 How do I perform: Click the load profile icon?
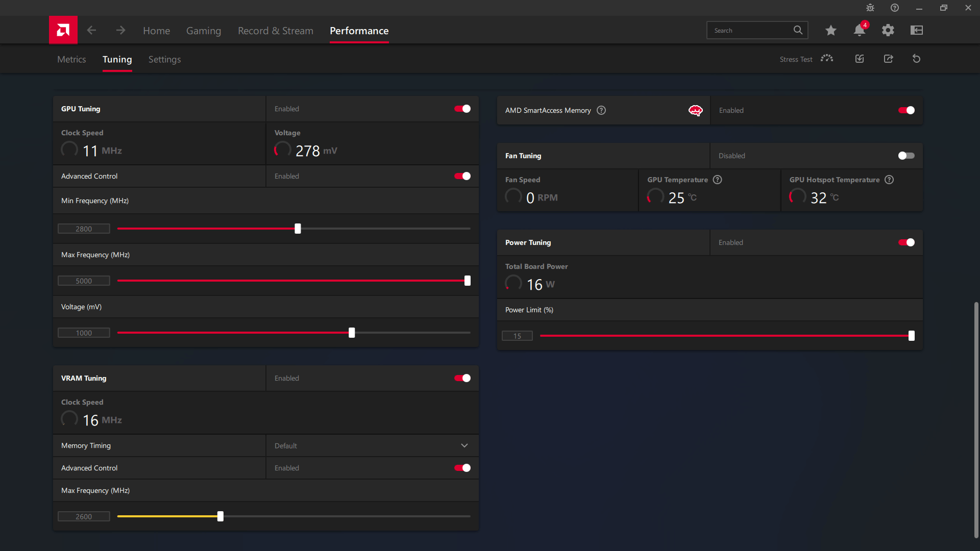click(x=860, y=59)
